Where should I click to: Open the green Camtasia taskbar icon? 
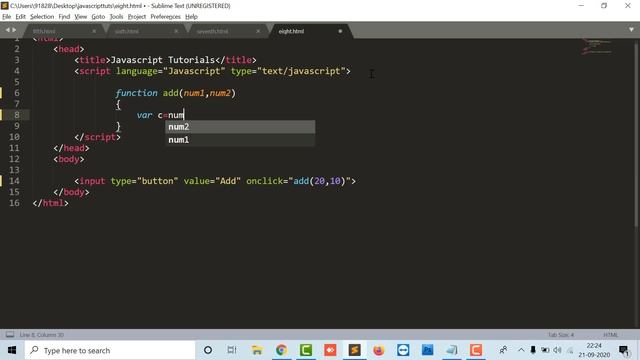click(x=306, y=350)
